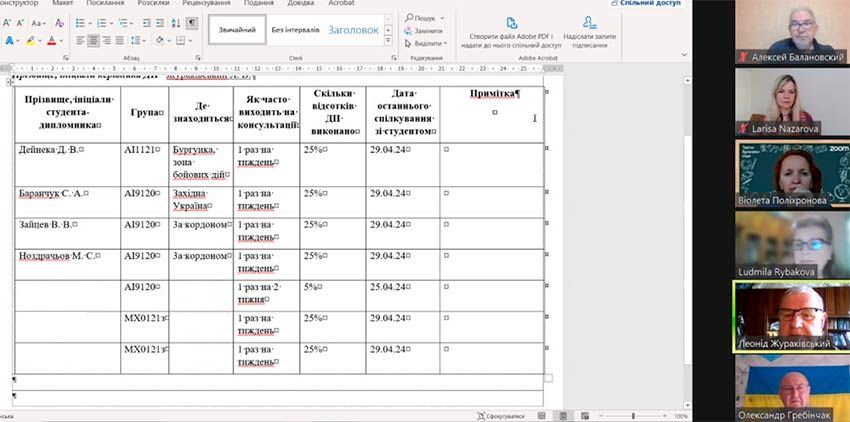850x422 pixels.
Task: Align text to the left
Action: tap(80, 40)
